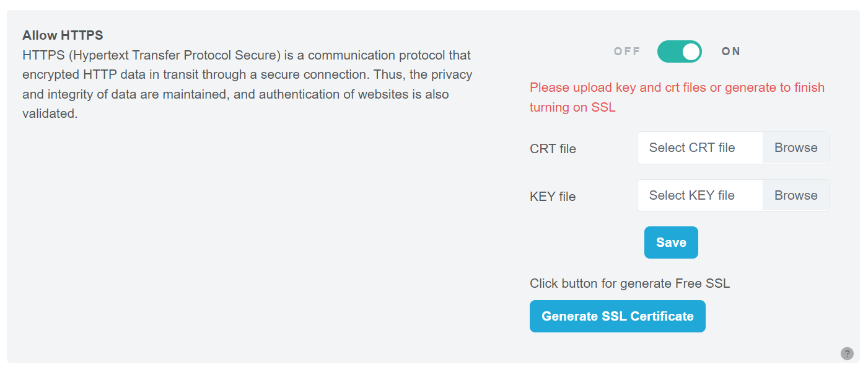Browse for a CRT file
The width and height of the screenshot is (868, 369).
point(796,148)
